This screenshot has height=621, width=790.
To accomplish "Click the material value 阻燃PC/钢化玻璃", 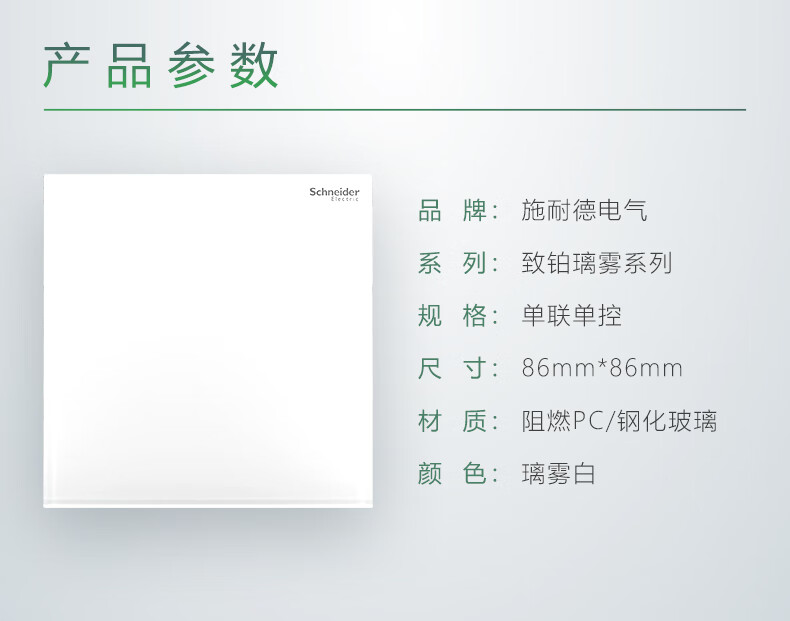I will tap(619, 421).
